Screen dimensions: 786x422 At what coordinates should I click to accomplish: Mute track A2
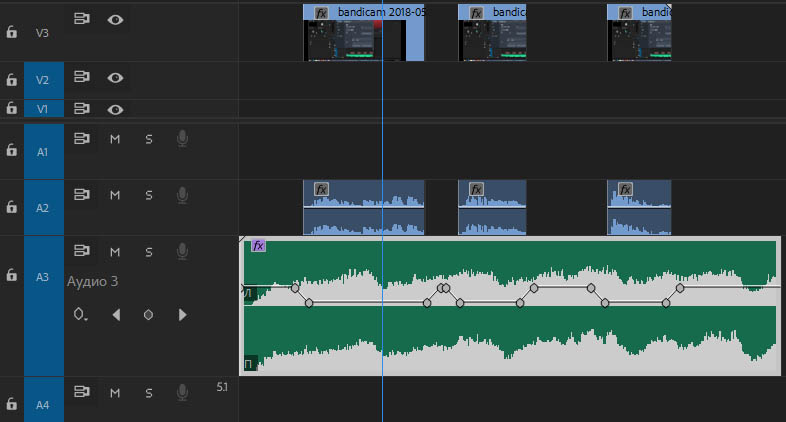tap(115, 195)
